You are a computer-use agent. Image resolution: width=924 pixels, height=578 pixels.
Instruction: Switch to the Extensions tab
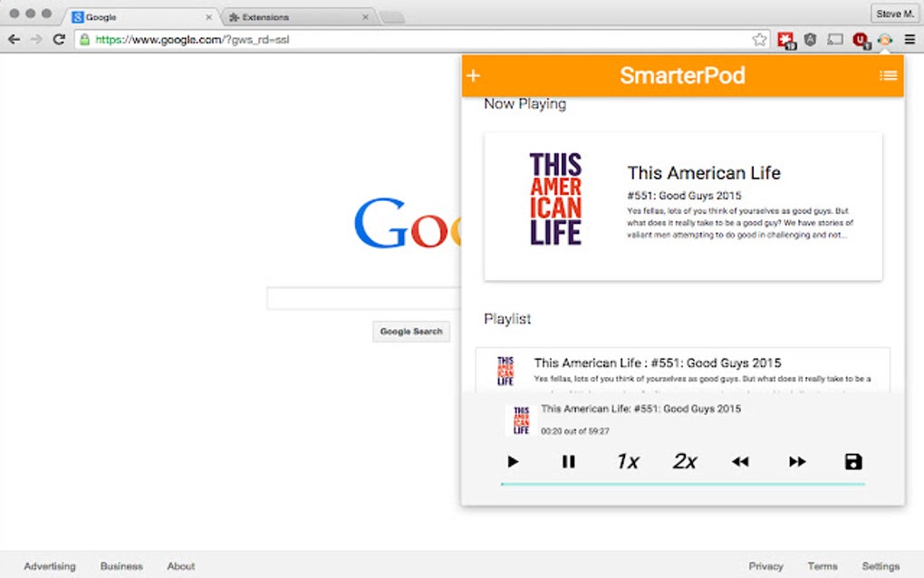click(298, 17)
